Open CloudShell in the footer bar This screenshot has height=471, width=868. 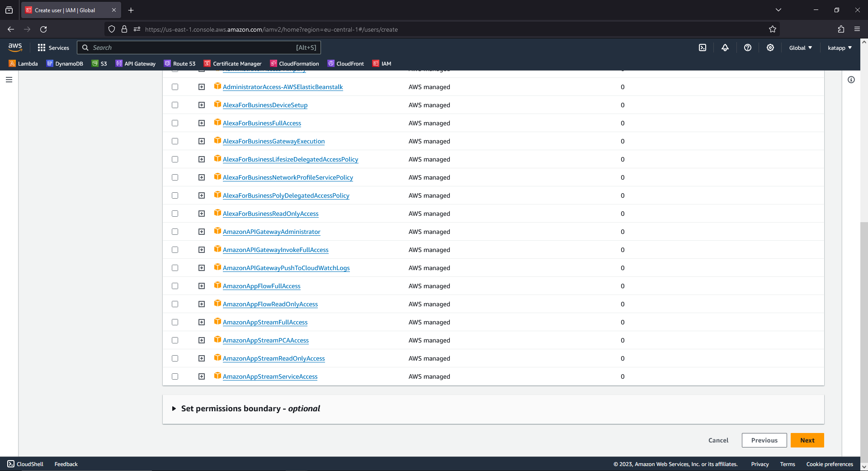25,464
